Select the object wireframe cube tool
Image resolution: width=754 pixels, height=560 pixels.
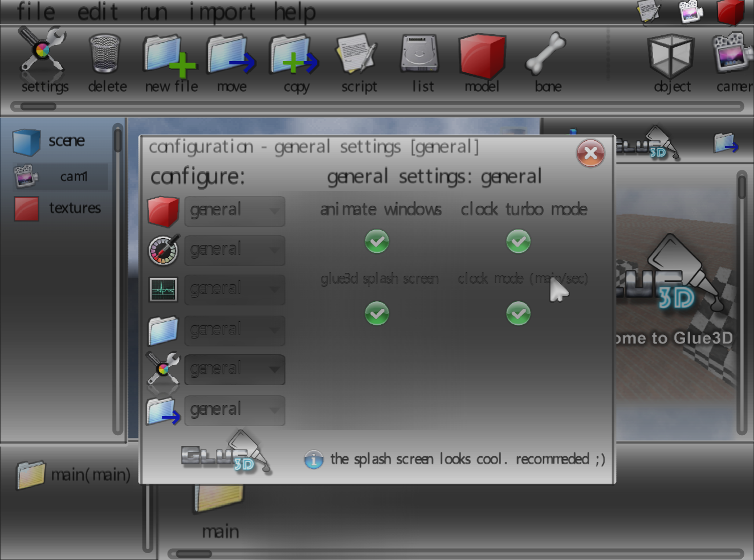click(671, 62)
